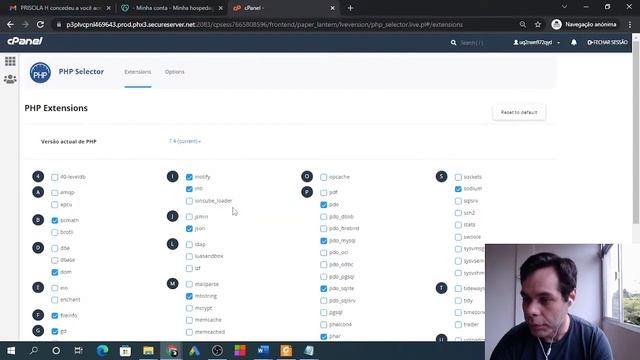Click the blue PHP Selector logo icon
Image resolution: width=640 pixels, height=360 pixels.
[x=40, y=73]
